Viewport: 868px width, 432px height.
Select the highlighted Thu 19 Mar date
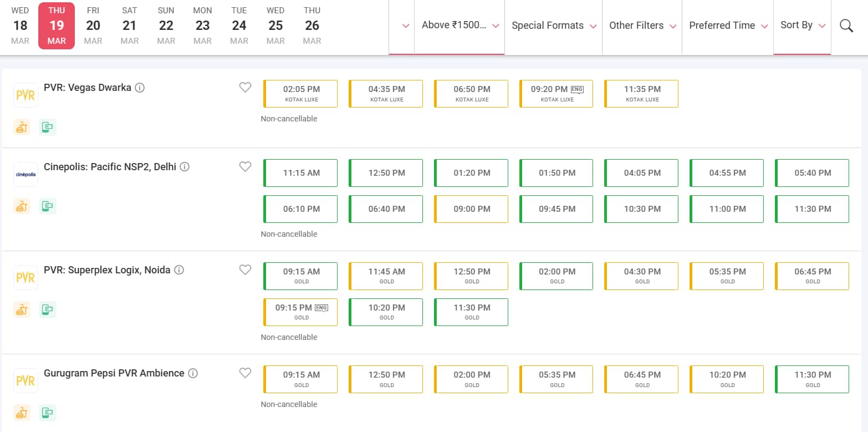tap(57, 26)
